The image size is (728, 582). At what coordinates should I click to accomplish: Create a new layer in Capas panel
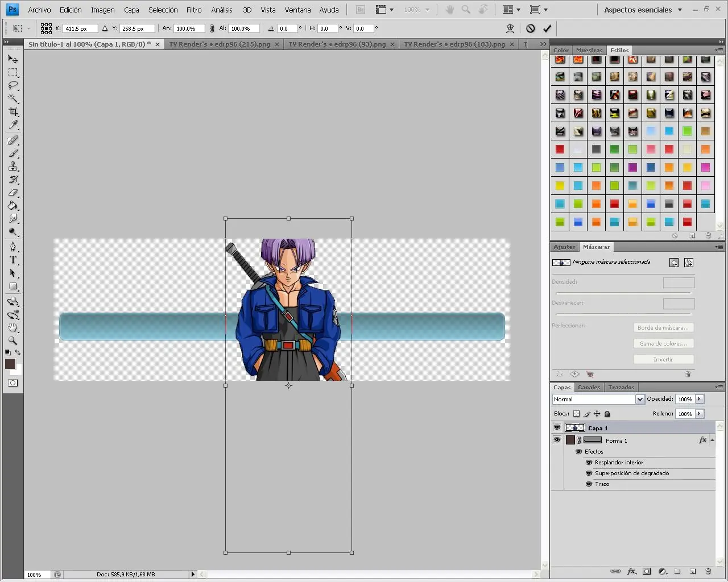693,571
